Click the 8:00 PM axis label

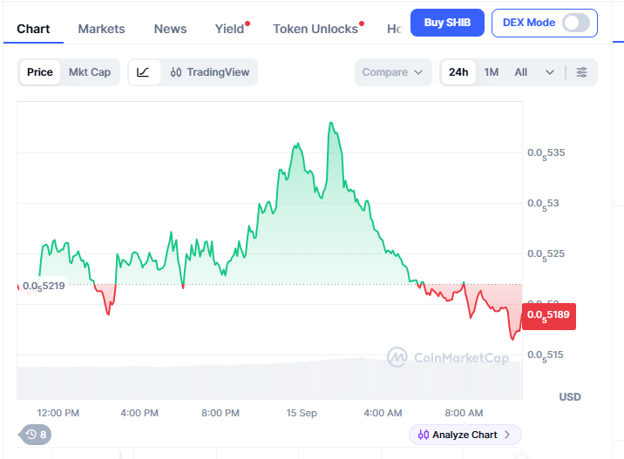[x=220, y=413]
